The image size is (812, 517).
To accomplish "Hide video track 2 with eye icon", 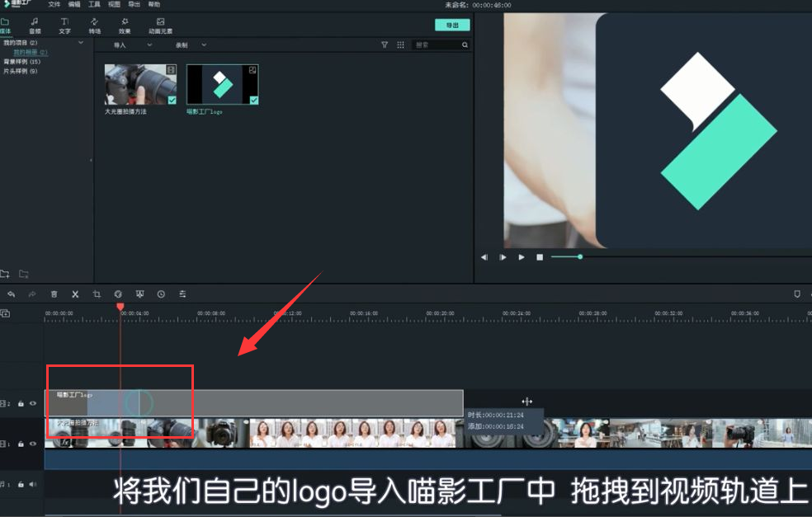I will [x=33, y=404].
